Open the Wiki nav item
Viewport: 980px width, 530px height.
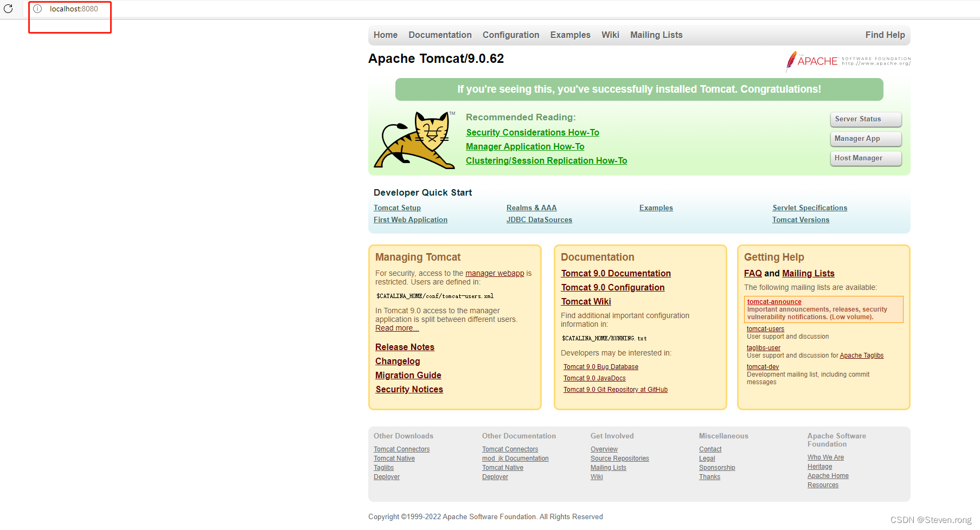(x=610, y=35)
